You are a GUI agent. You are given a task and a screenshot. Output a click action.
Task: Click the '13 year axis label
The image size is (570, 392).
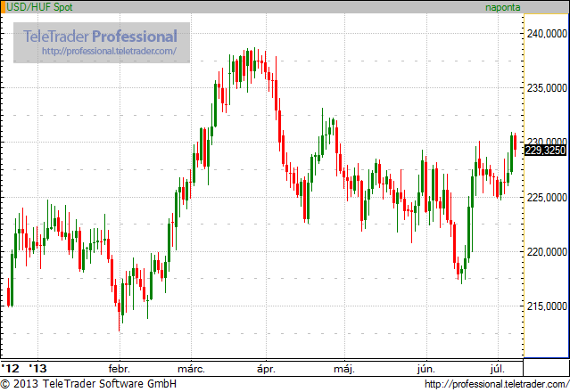(x=37, y=369)
